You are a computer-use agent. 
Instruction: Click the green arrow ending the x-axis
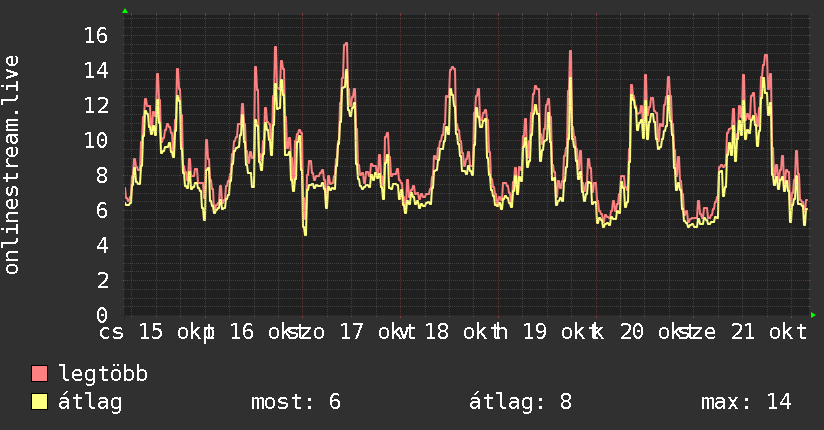[813, 315]
